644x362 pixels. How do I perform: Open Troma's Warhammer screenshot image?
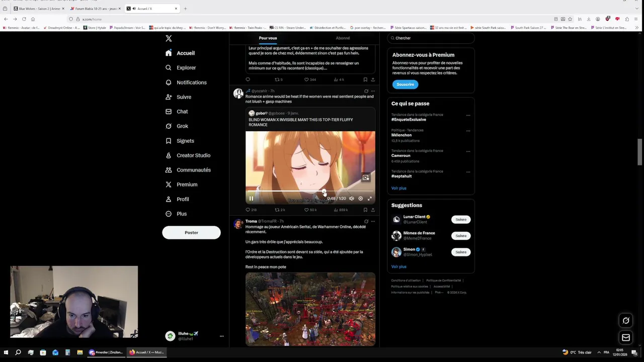(310, 309)
